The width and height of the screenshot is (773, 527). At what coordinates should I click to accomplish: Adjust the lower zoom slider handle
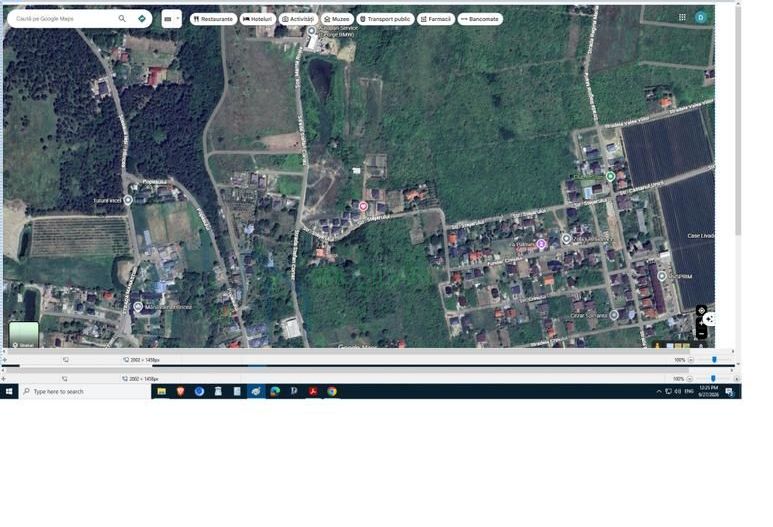713,379
